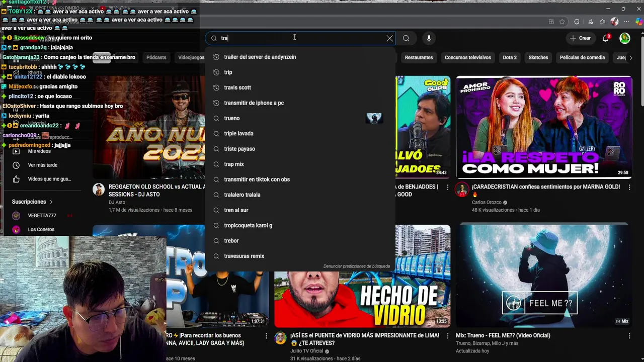Click the apps icon in the address bar

click(551, 22)
